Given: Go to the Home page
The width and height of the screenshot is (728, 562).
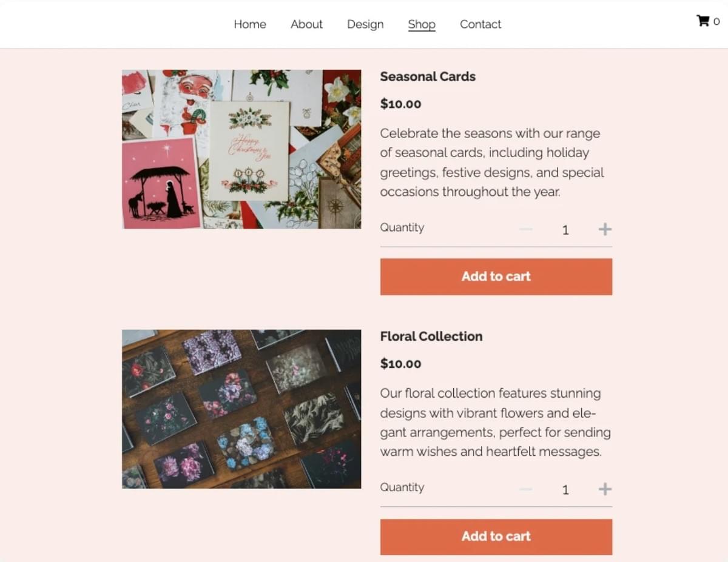Looking at the screenshot, I should click(250, 24).
